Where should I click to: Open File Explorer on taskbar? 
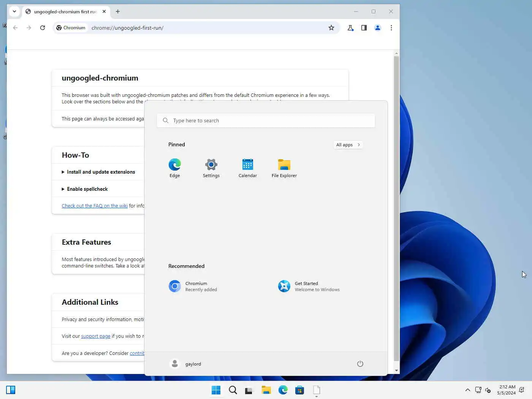(266, 390)
